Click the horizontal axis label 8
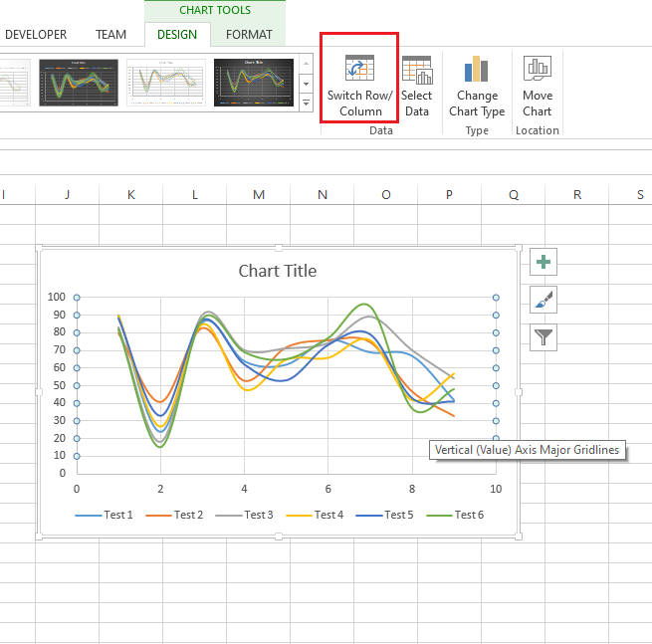Screen dimensions: 652x644 click(x=412, y=489)
